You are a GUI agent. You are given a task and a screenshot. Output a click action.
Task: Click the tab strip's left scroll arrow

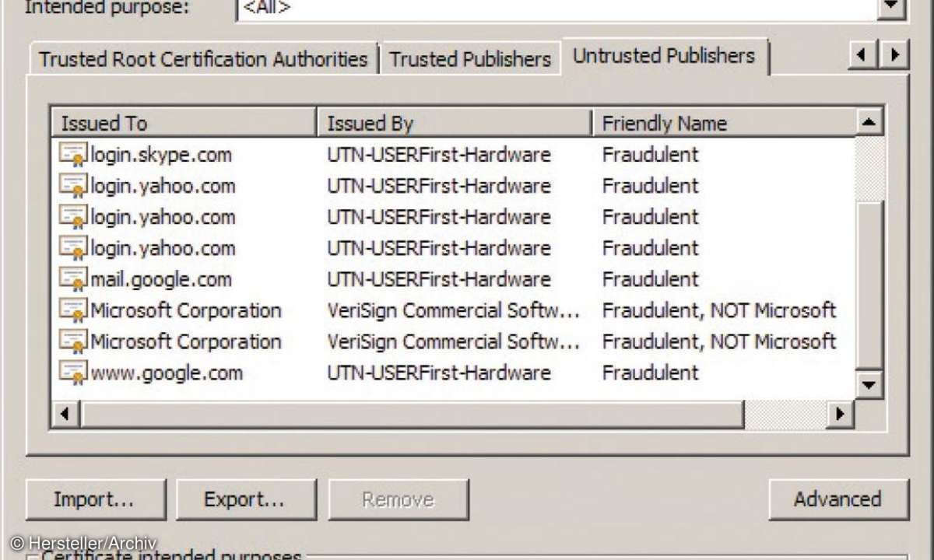click(x=862, y=55)
